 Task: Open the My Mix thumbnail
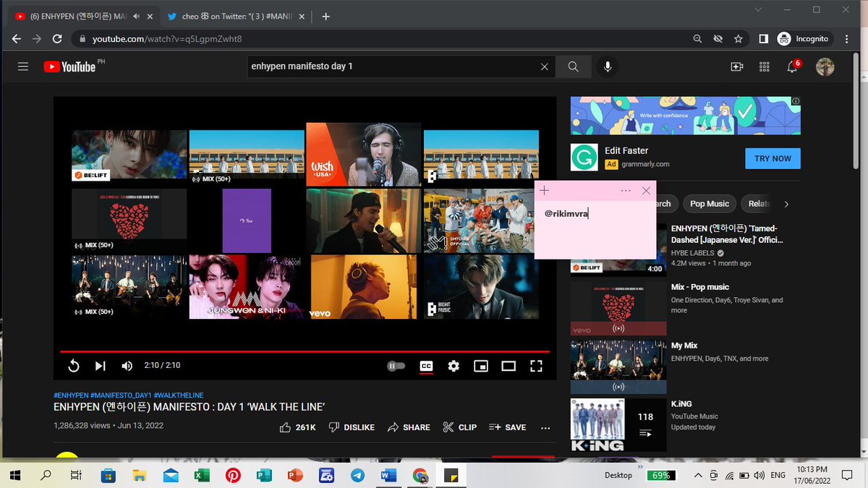(618, 369)
